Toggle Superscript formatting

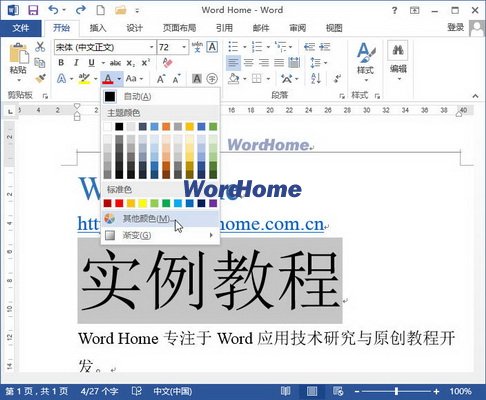[x=146, y=63]
